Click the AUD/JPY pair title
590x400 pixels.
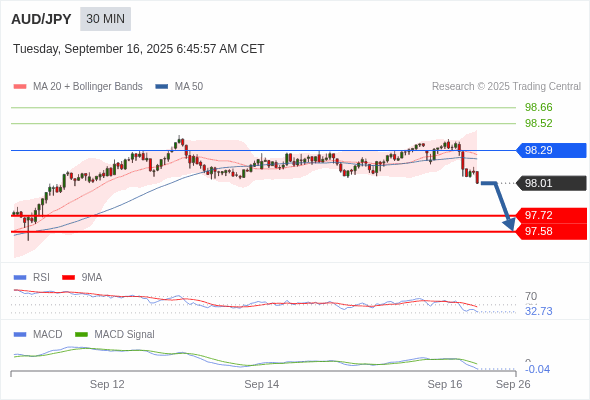pyautogui.click(x=41, y=19)
